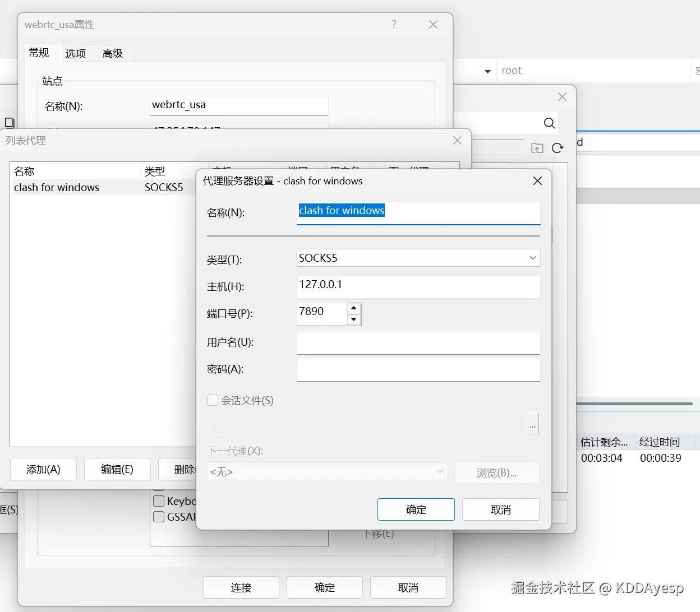
Task: Close the proxy server settings dialog
Action: [537, 180]
